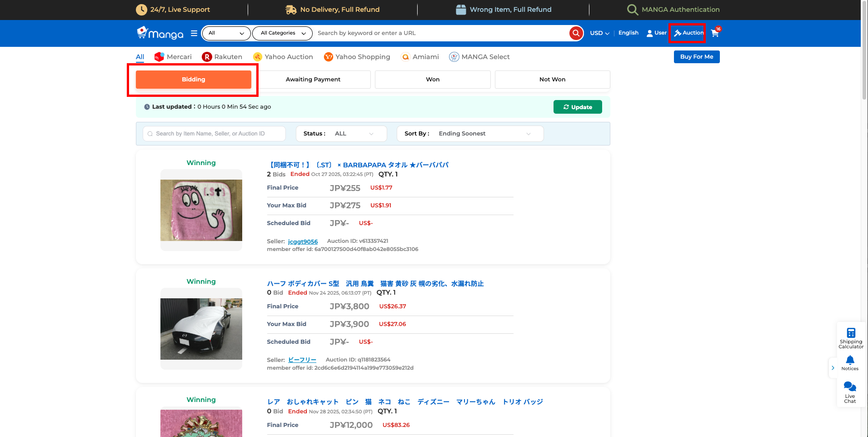Open the Barbapapa towel thumbnail
Viewport: 868px width, 437px height.
(201, 210)
